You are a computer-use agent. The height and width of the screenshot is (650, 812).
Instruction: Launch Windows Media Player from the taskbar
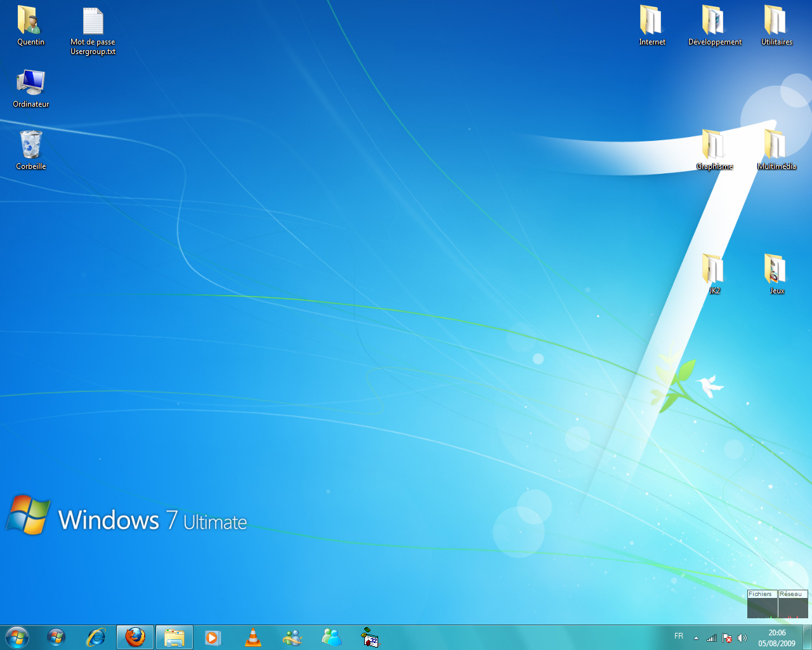click(213, 637)
